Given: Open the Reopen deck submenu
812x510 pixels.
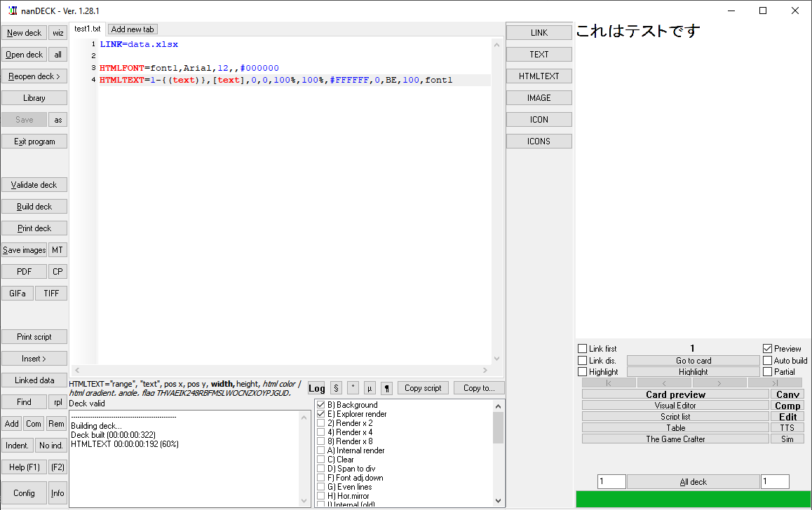Looking at the screenshot, I should (x=34, y=76).
